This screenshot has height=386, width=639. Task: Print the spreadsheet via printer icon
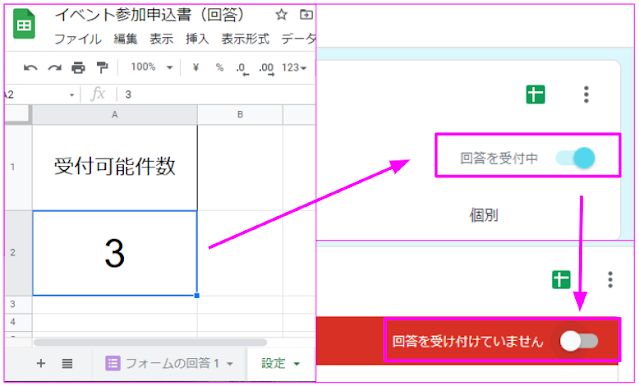pos(78,68)
